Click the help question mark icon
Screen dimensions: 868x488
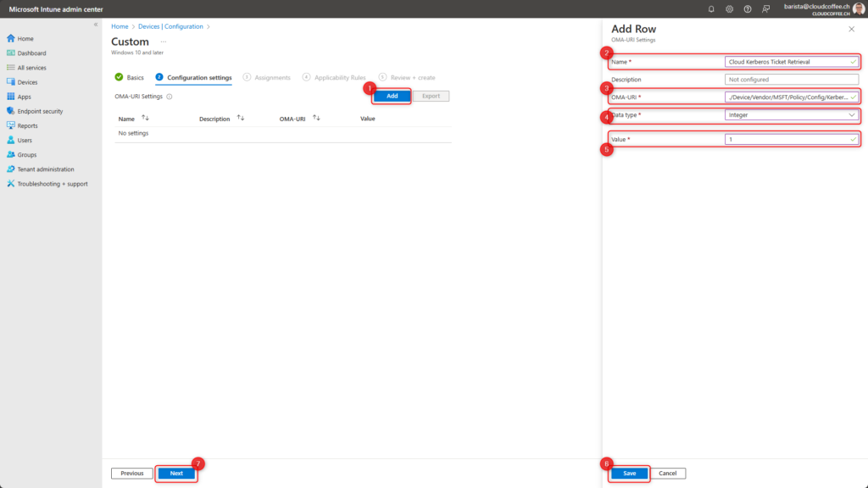click(x=748, y=8)
